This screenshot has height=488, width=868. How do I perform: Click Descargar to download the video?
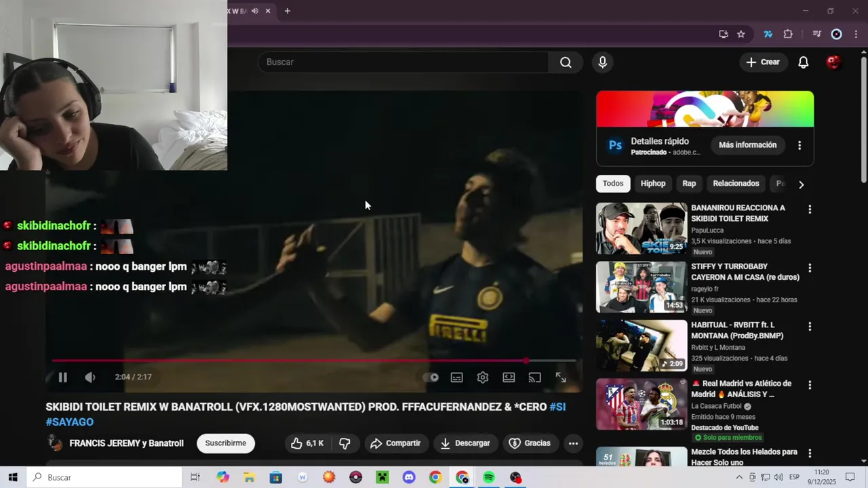(x=465, y=443)
